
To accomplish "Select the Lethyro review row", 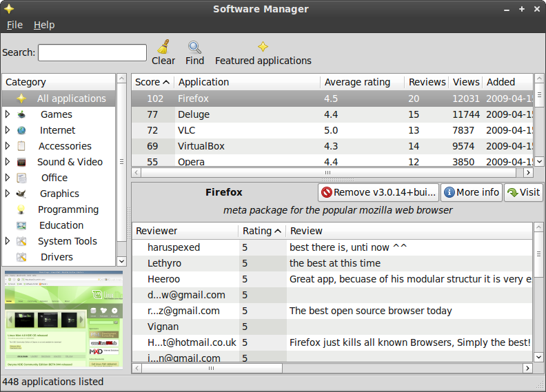I will coord(332,263).
